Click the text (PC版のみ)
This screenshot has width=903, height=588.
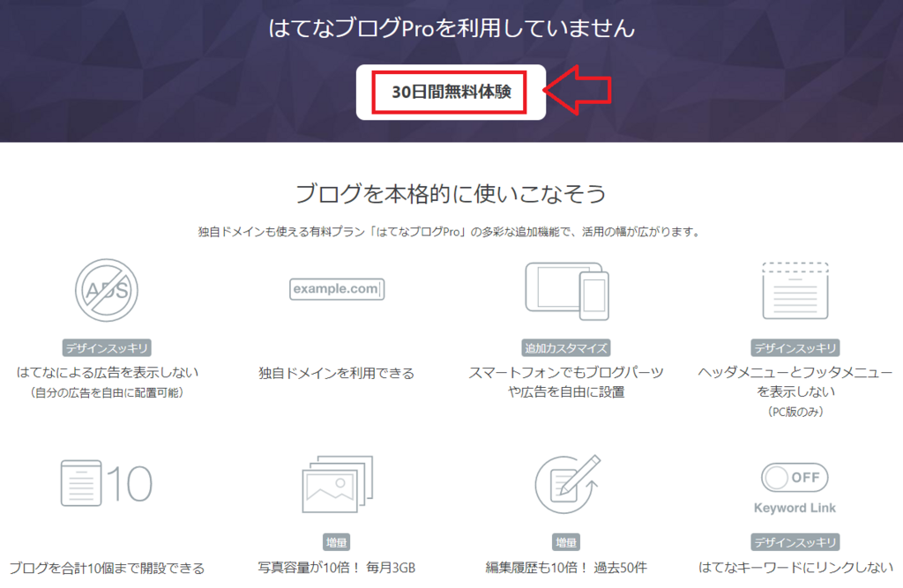(795, 412)
